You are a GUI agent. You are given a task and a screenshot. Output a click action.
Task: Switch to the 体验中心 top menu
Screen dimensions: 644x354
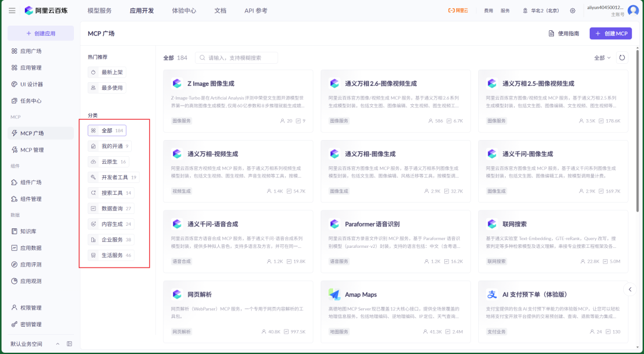coord(185,10)
